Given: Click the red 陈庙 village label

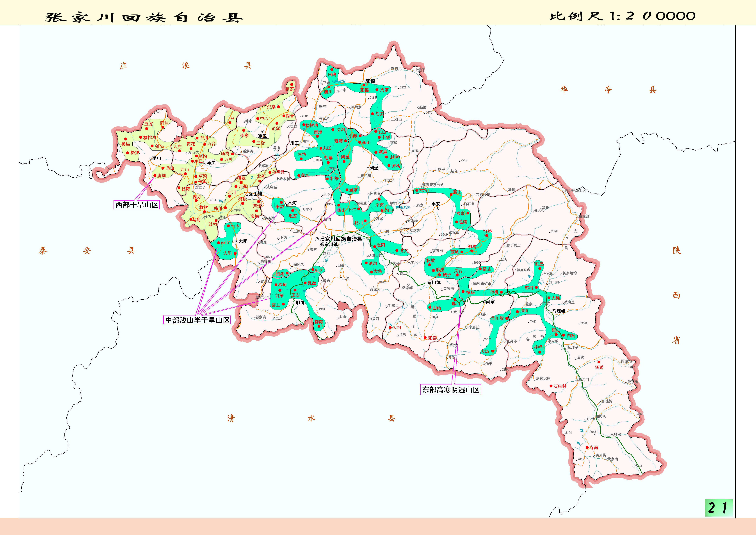Looking at the screenshot, I should coord(487,269).
